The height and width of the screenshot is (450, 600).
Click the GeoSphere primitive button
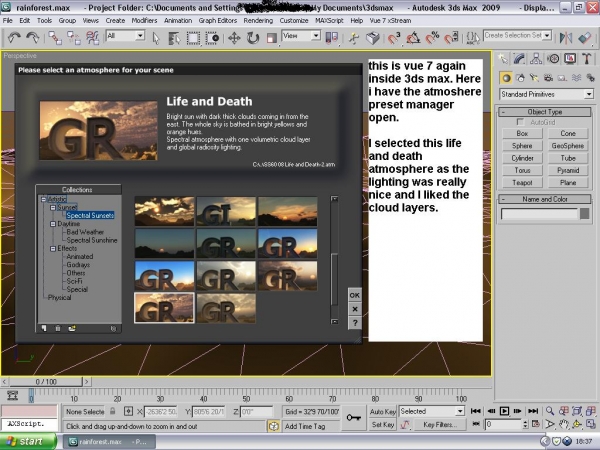[x=568, y=146]
